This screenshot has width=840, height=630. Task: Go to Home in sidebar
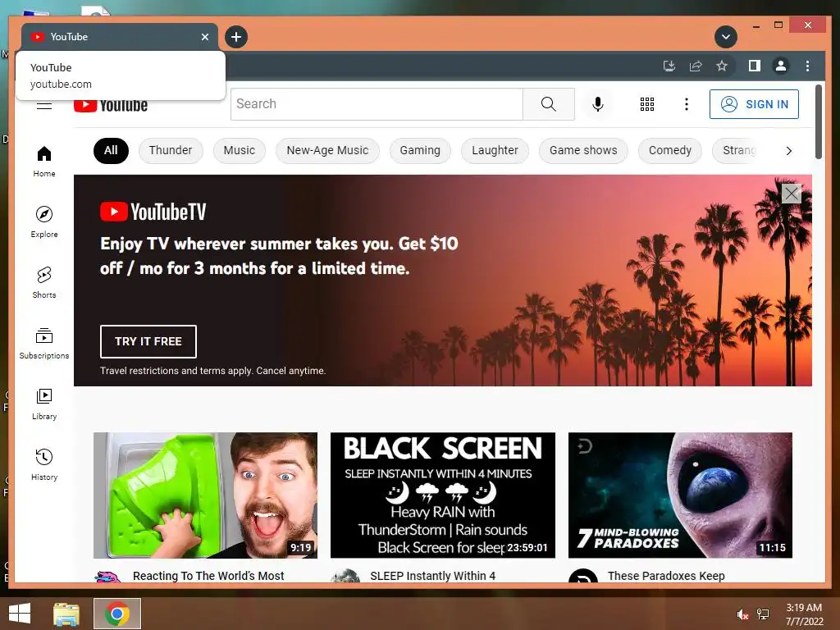click(44, 162)
